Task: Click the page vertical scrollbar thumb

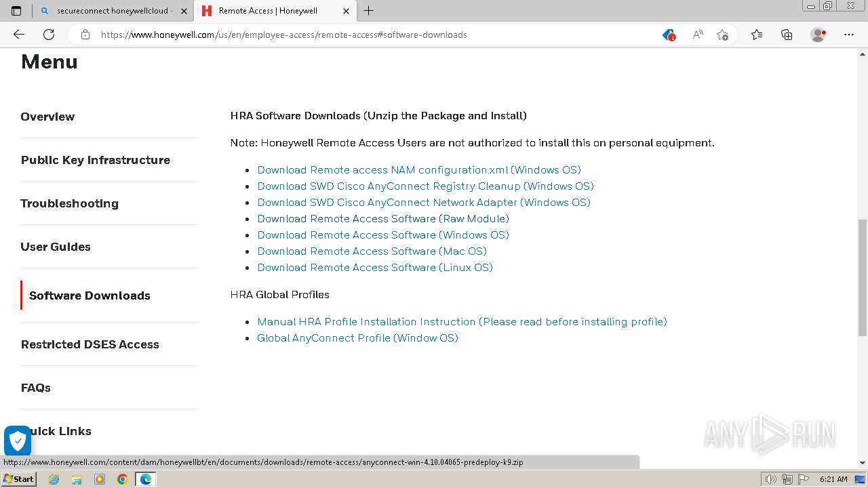Action: point(862,277)
